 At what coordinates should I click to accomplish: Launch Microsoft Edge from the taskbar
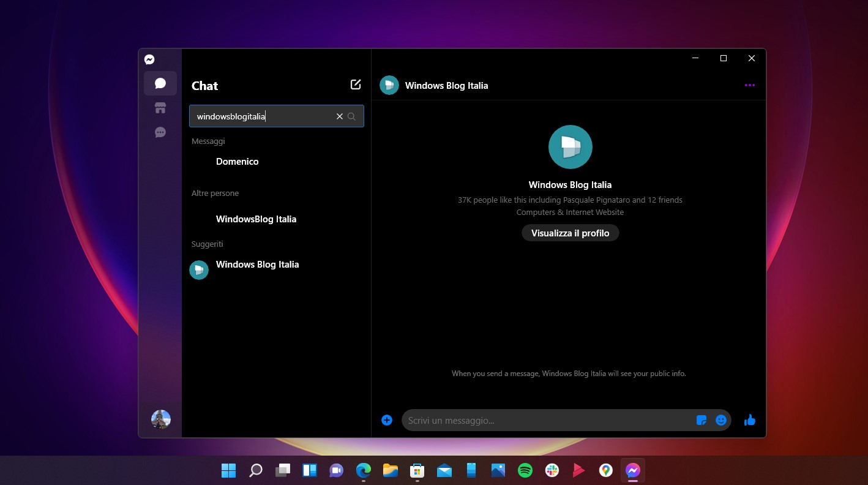click(x=364, y=470)
